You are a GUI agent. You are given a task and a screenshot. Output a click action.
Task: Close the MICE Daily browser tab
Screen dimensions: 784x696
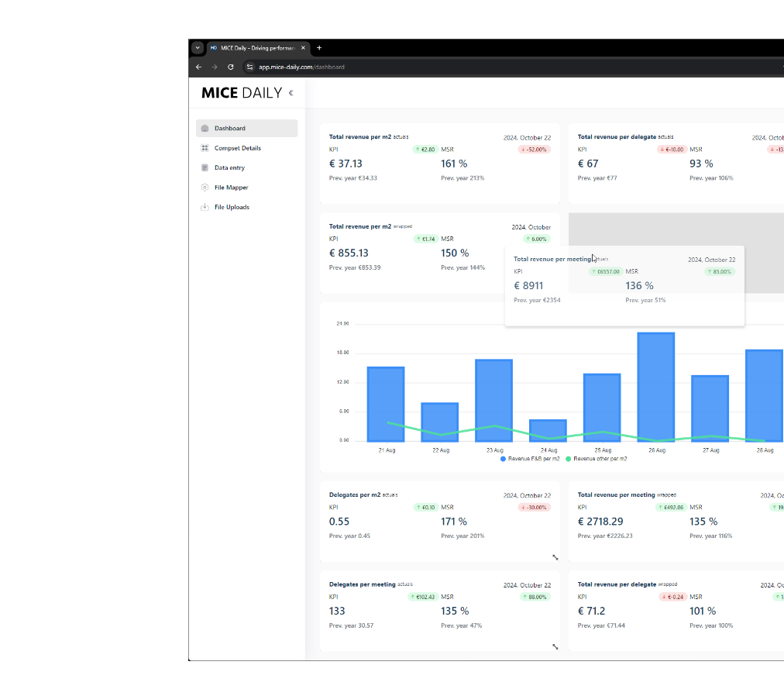(x=303, y=47)
